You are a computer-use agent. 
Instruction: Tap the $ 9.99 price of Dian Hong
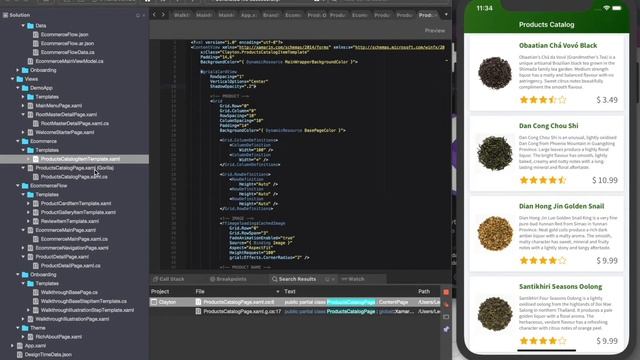pyautogui.click(x=607, y=260)
